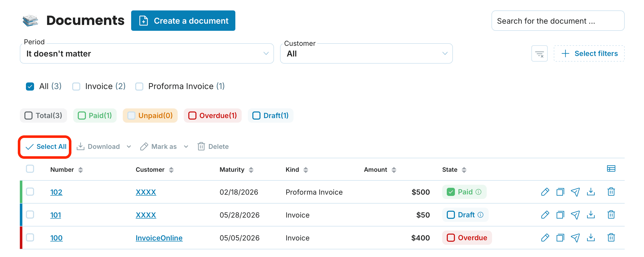644x257 pixels.
Task: Expand the Mark as options menu
Action: pyautogui.click(x=186, y=147)
